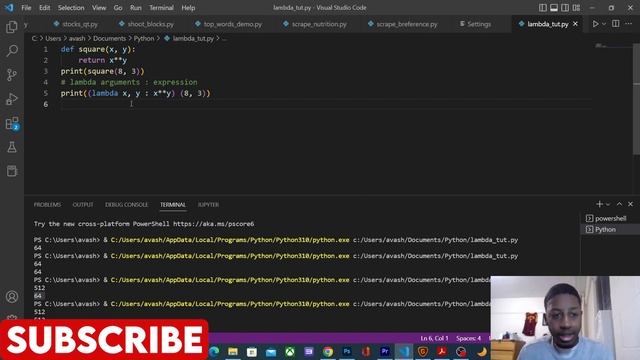Screen dimensions: 640x360
Task: Show the Jupyter panel tab
Action: 209,204
